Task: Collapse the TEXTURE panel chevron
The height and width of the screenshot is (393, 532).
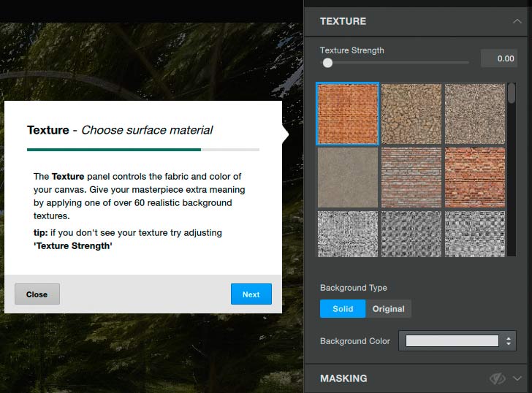Action: (x=517, y=21)
